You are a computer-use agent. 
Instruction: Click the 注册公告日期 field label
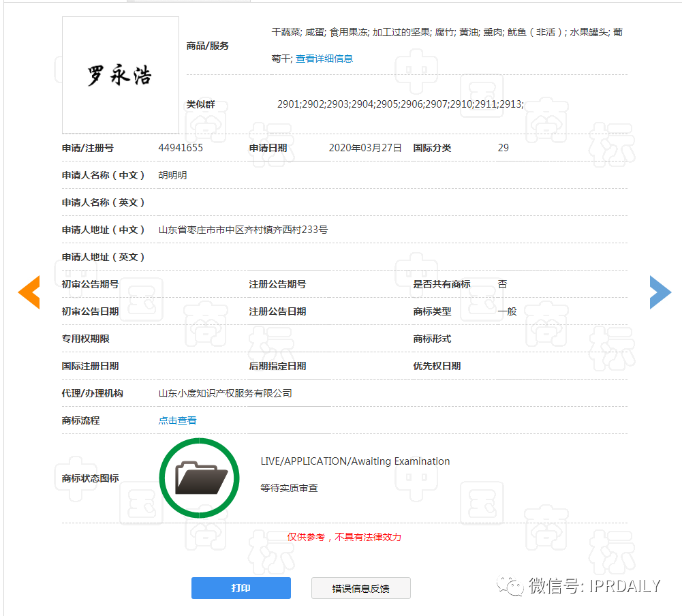[277, 311]
